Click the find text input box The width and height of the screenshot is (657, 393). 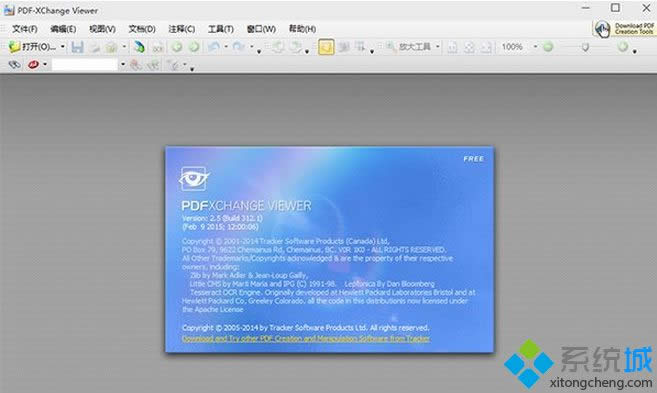point(85,65)
